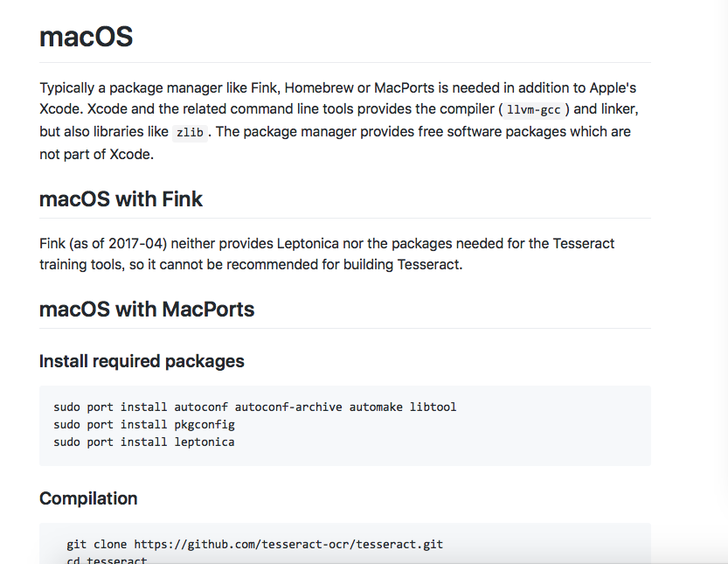Click the macOS with Fink heading

click(x=121, y=199)
